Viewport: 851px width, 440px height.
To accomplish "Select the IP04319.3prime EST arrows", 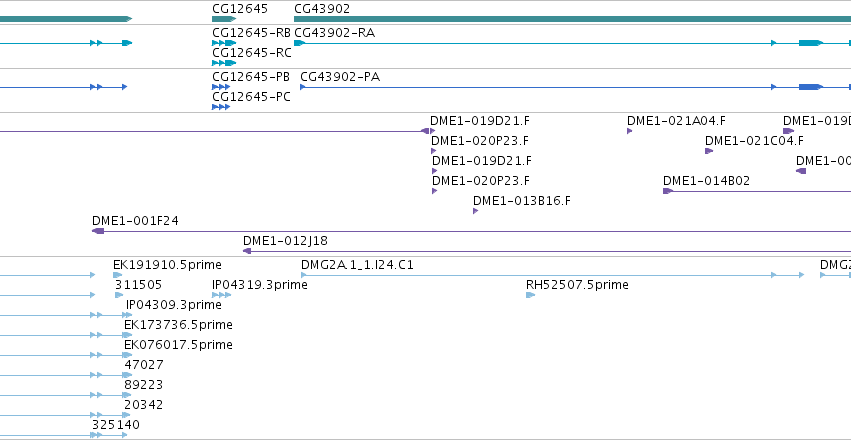I will tap(221, 295).
